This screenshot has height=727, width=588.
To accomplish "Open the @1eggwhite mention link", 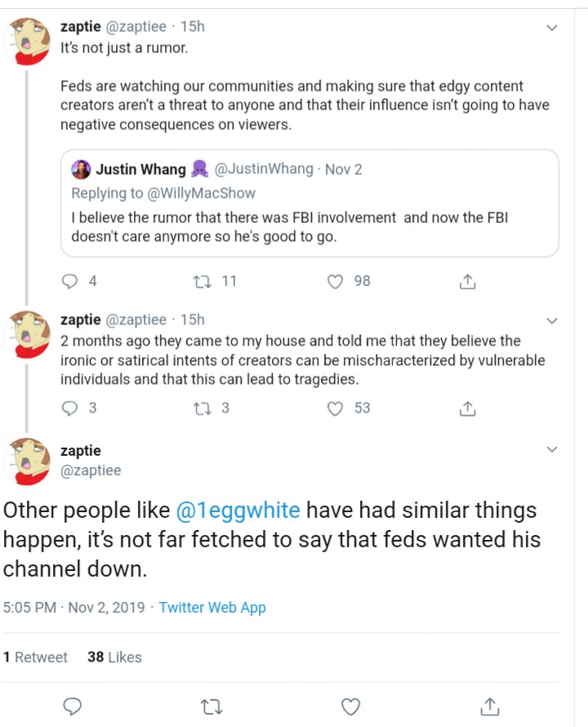I will coord(238,511).
